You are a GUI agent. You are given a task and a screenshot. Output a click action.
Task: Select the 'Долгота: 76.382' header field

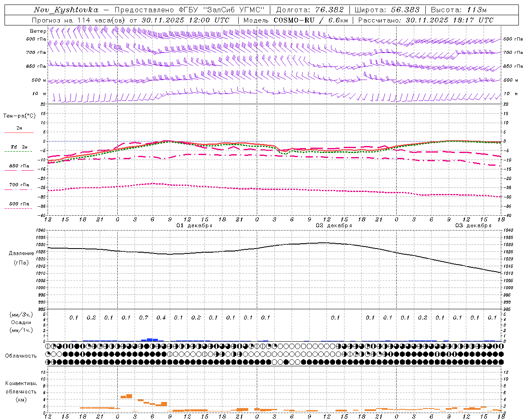pyautogui.click(x=310, y=10)
